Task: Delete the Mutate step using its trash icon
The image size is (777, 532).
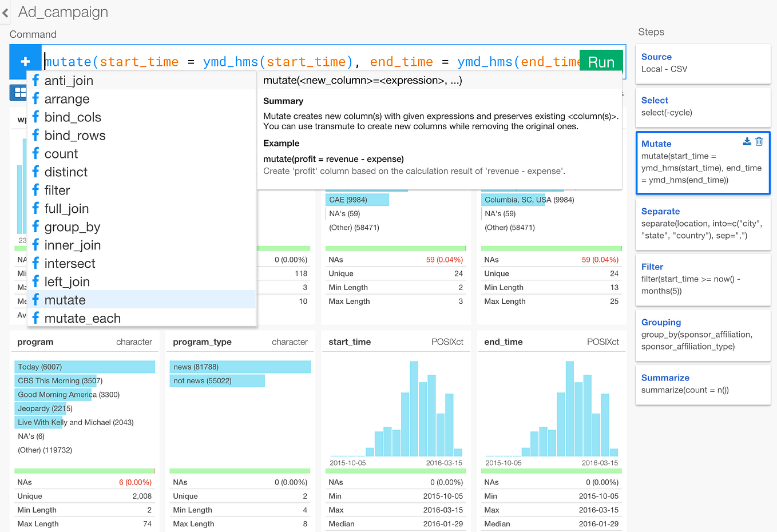Action: tap(760, 141)
